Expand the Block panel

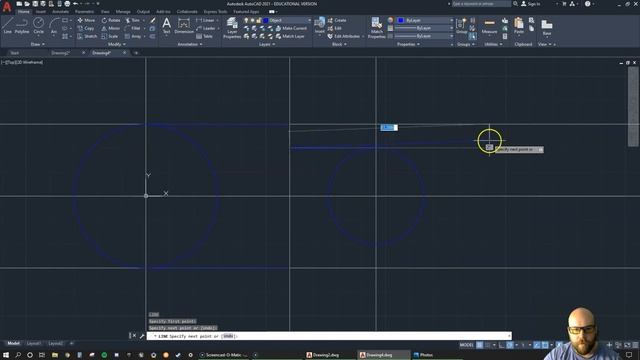pos(339,44)
